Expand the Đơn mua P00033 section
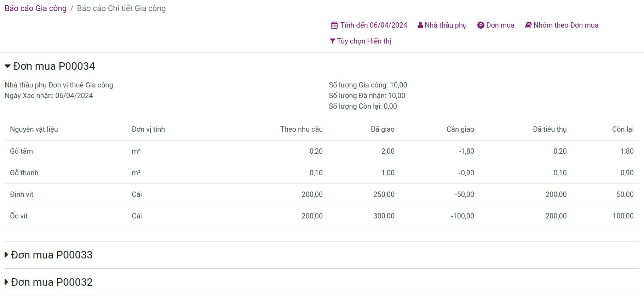This screenshot has height=296, width=644. pos(6,255)
